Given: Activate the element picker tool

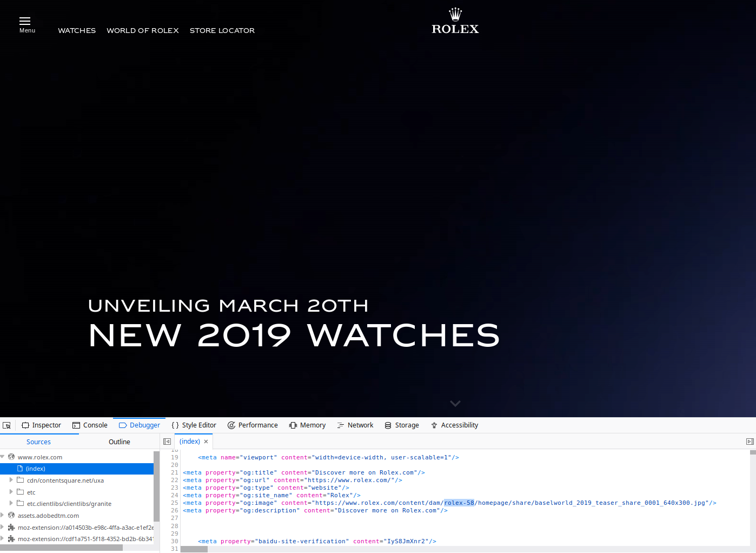Looking at the screenshot, I should click(6, 425).
